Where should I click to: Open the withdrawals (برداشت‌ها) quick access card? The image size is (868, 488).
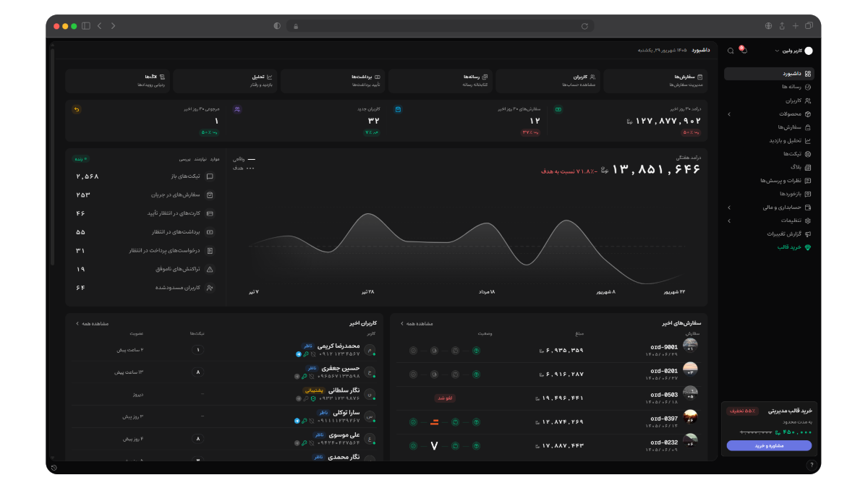333,81
